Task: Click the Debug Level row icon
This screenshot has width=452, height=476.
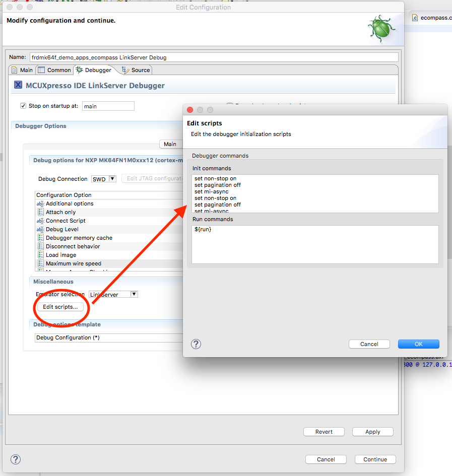Action: [x=40, y=230]
